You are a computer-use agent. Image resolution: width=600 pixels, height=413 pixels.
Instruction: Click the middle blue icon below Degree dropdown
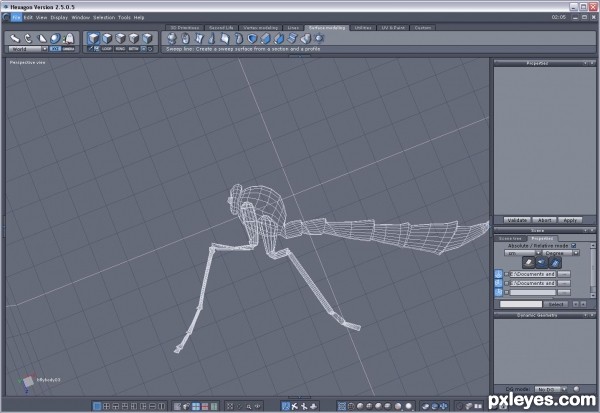pos(541,263)
